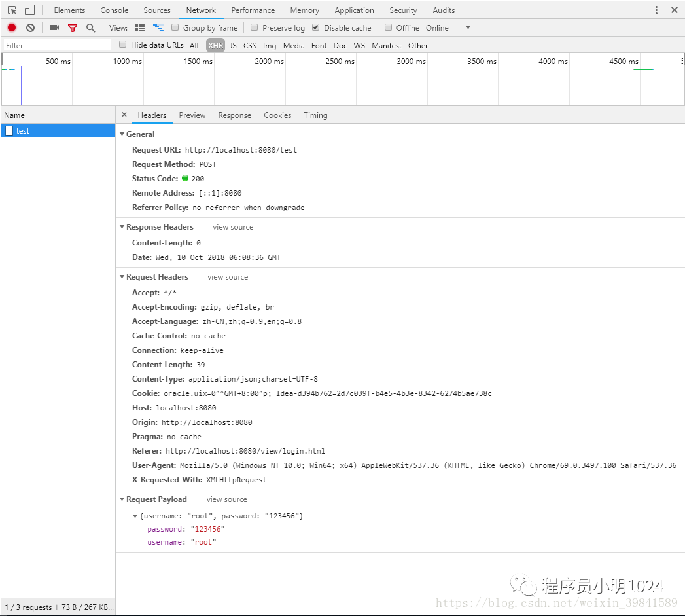685x616 pixels.
Task: Select the test request row
Action: pos(58,131)
